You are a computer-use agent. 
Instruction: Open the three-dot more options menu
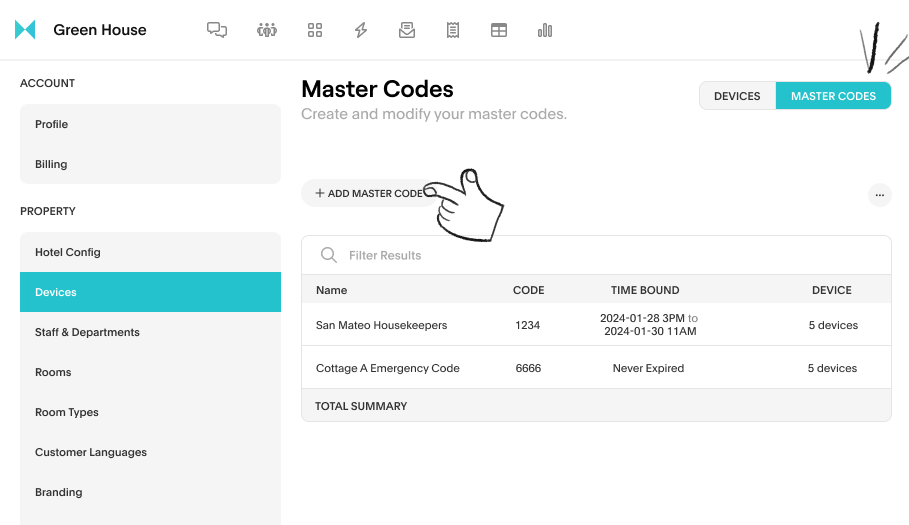(879, 195)
